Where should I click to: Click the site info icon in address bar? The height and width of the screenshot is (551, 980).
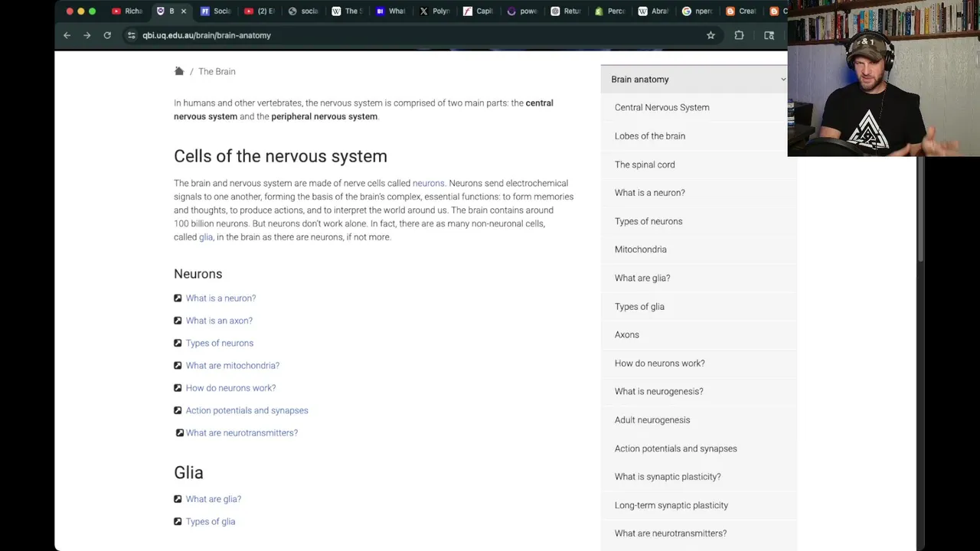[132, 35]
